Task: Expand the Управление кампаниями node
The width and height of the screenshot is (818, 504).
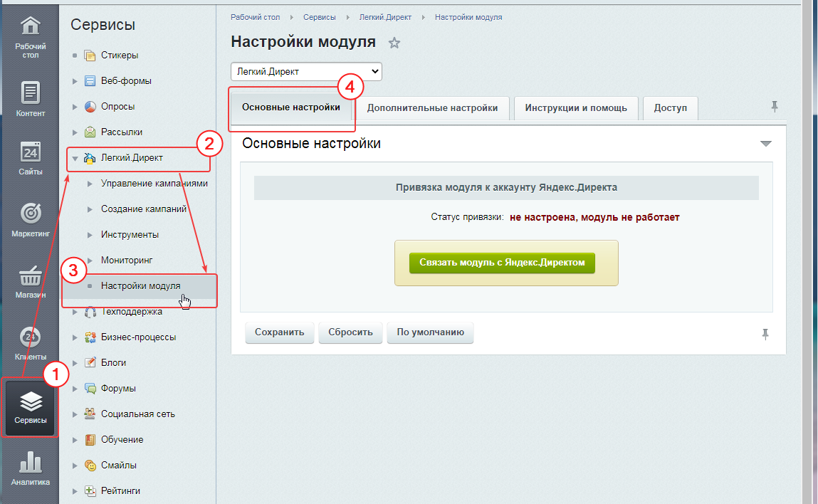Action: click(x=90, y=184)
